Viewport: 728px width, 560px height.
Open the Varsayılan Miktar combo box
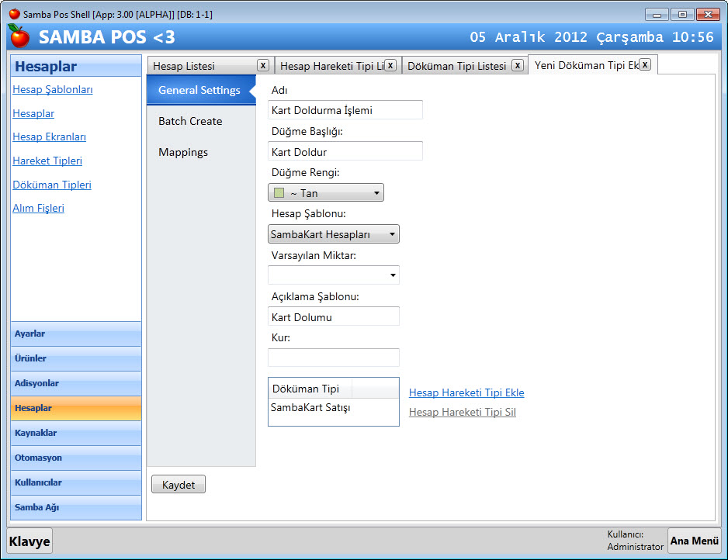pyautogui.click(x=334, y=275)
